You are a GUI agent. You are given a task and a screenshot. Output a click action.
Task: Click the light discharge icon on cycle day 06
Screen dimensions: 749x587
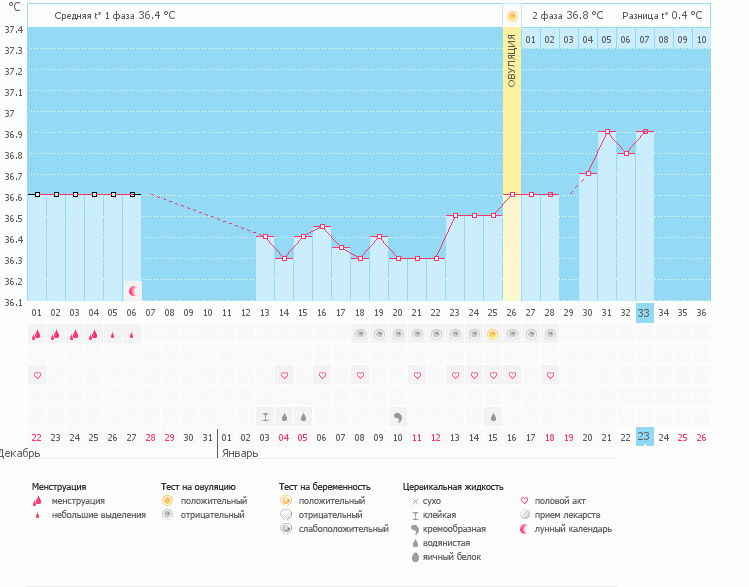(x=132, y=336)
